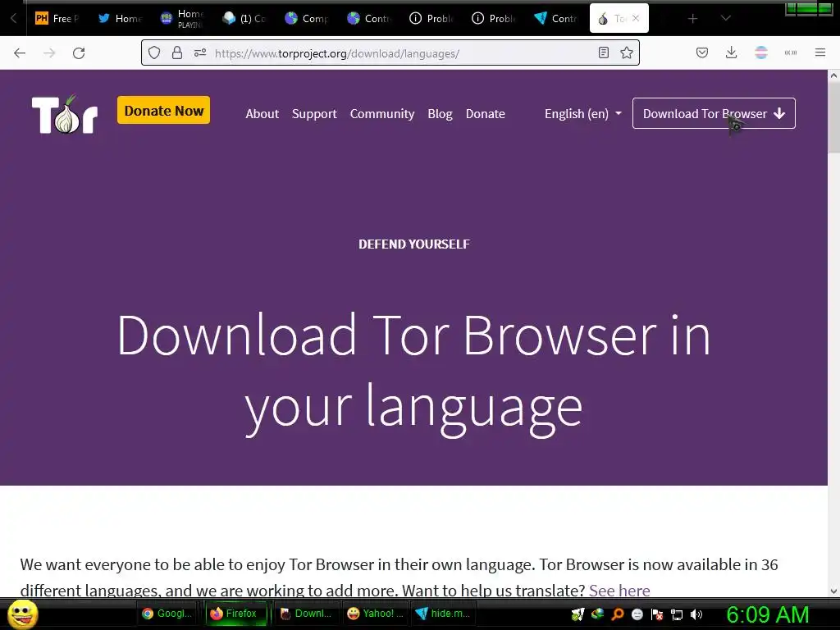The image size is (840, 630).
Task: Switch to the Comp tab
Action: click(307, 19)
